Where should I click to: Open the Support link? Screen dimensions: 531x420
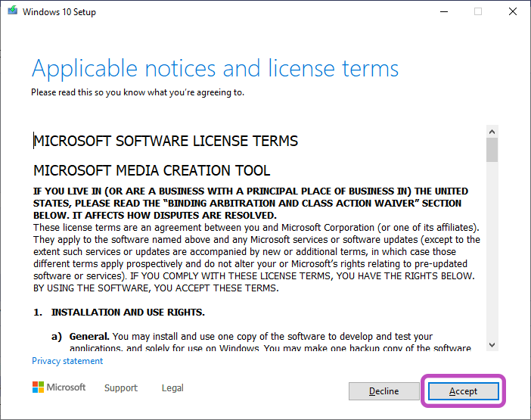pyautogui.click(x=121, y=387)
